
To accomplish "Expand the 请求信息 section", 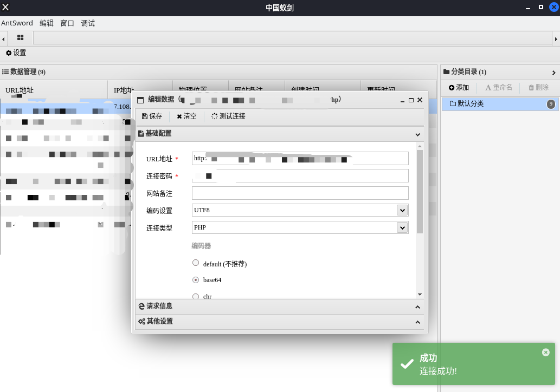I will pyautogui.click(x=417, y=307).
